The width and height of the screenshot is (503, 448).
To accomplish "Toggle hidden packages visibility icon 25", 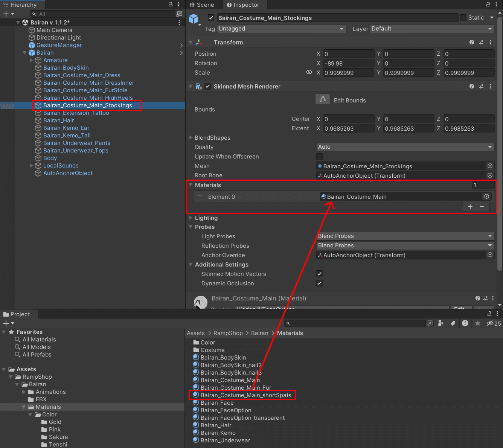I will [494, 323].
